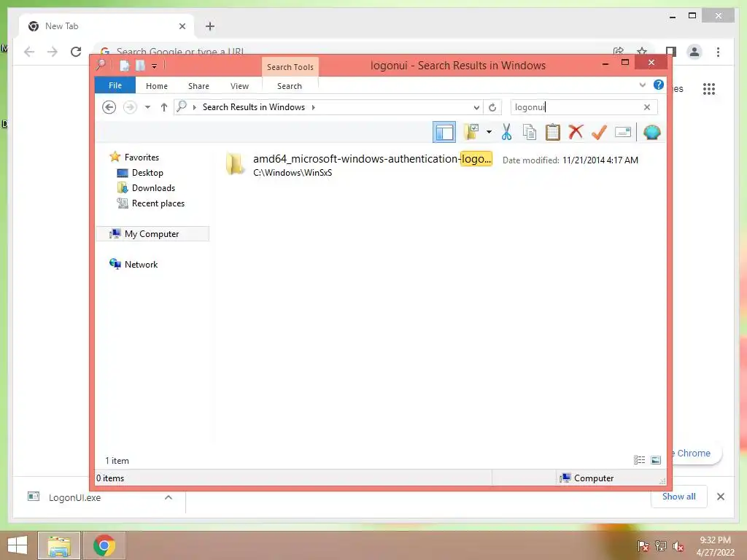This screenshot has width=747, height=560.
Task: Click the Rename icon in toolbar
Action: (623, 132)
